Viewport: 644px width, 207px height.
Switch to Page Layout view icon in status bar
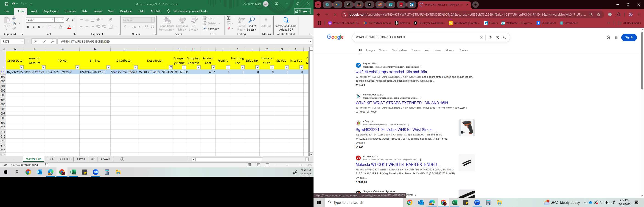pyautogui.click(x=258, y=165)
